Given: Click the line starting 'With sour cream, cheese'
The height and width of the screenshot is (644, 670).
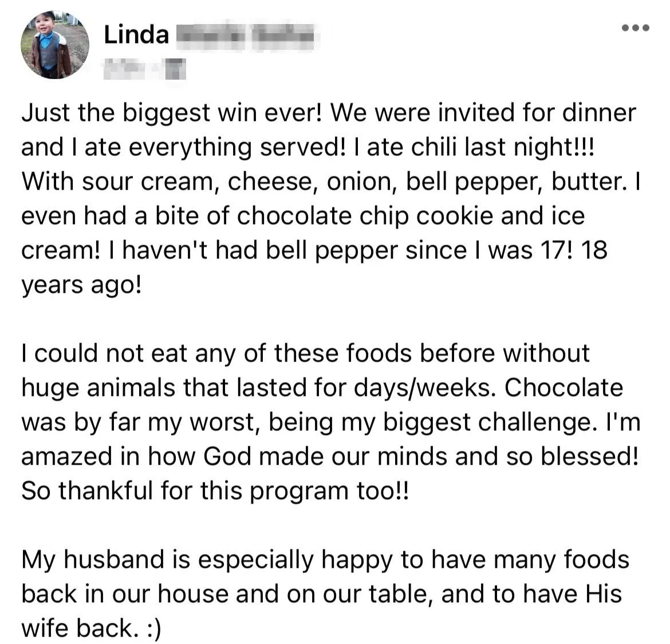Looking at the screenshot, I should click(331, 182).
